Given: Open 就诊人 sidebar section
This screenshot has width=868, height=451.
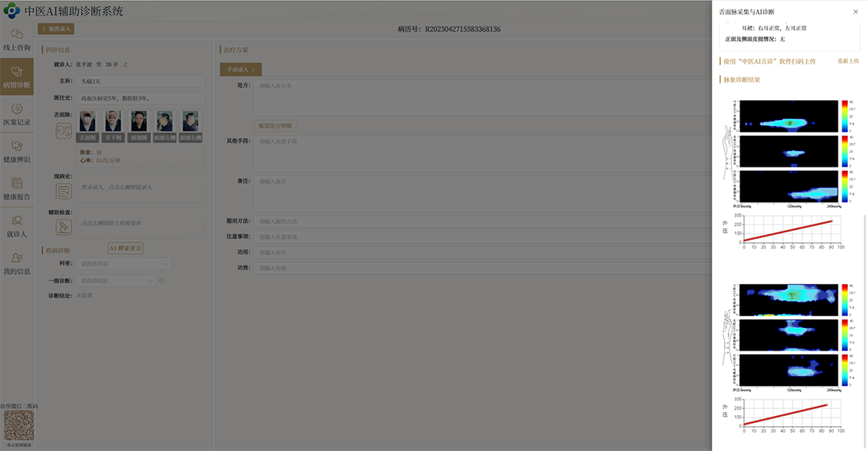Looking at the screenshot, I should tap(16, 226).
